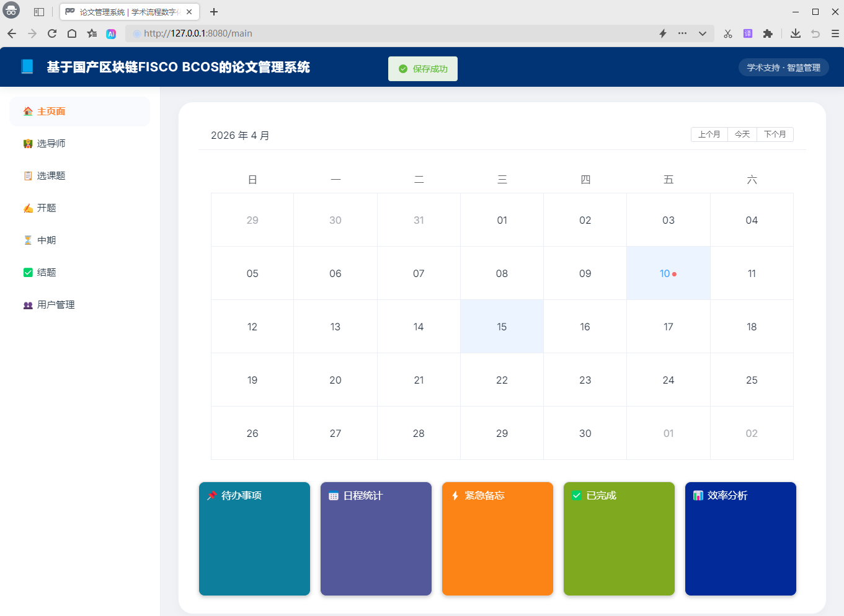
Task: Open the 日程统计 card
Action: pos(376,539)
